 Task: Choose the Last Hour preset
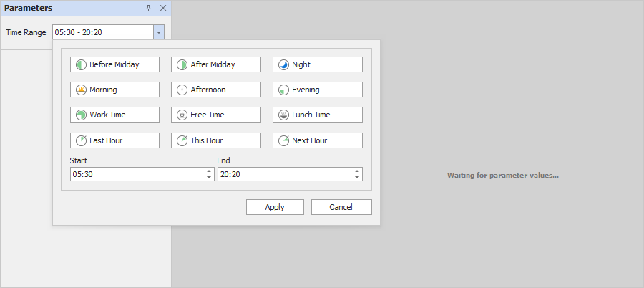pyautogui.click(x=114, y=140)
